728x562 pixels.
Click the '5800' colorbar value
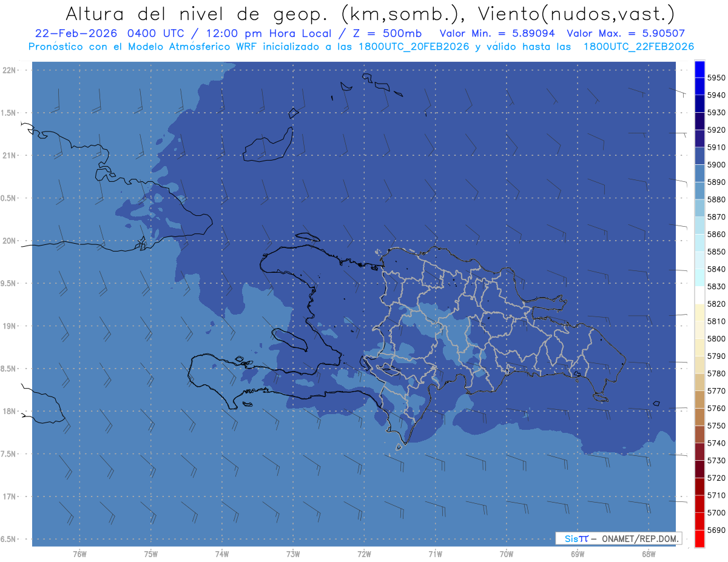716,338
